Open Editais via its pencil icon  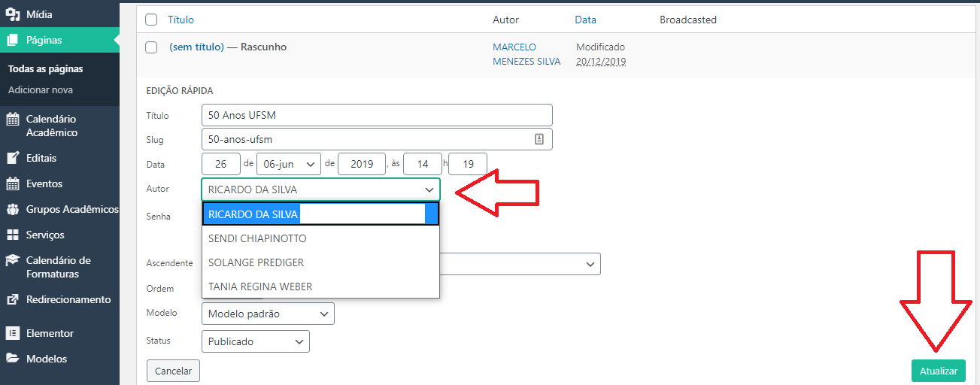13,158
